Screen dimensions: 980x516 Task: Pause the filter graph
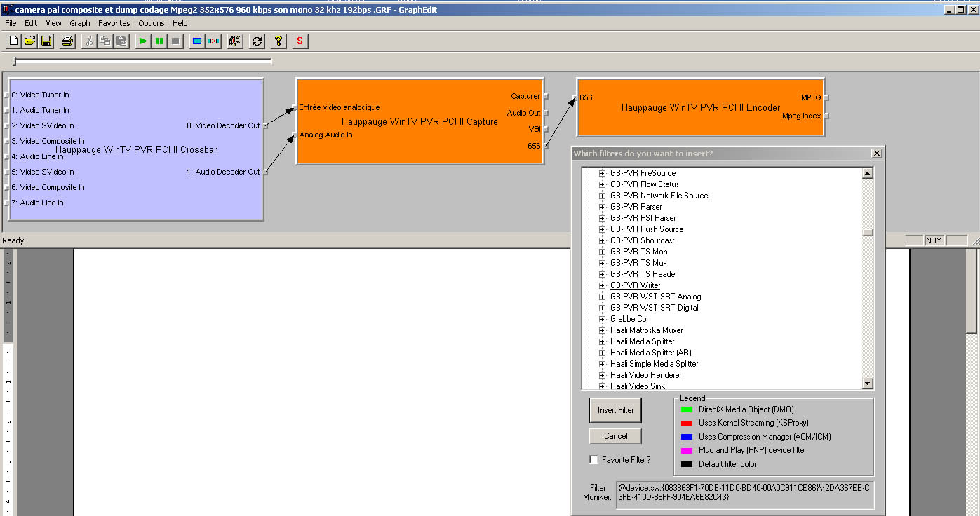pos(159,41)
